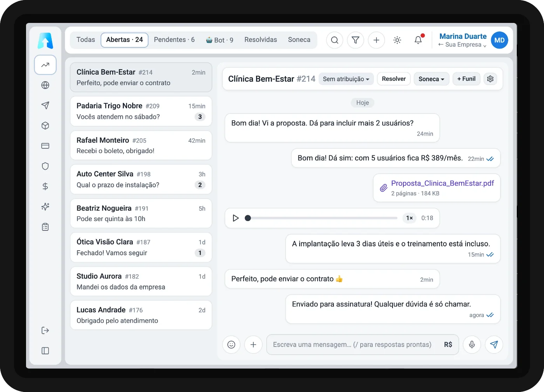Click the + Funil button
Screen dimensions: 544x392
coord(466,79)
